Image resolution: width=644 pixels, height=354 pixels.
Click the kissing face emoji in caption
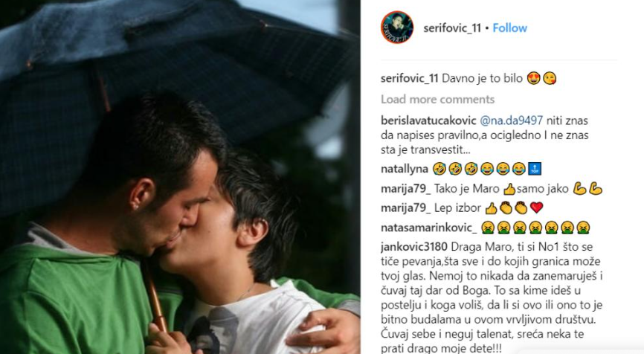click(550, 78)
